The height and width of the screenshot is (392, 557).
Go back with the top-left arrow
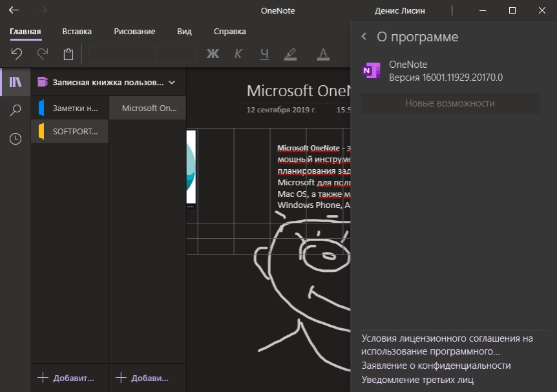tap(14, 10)
